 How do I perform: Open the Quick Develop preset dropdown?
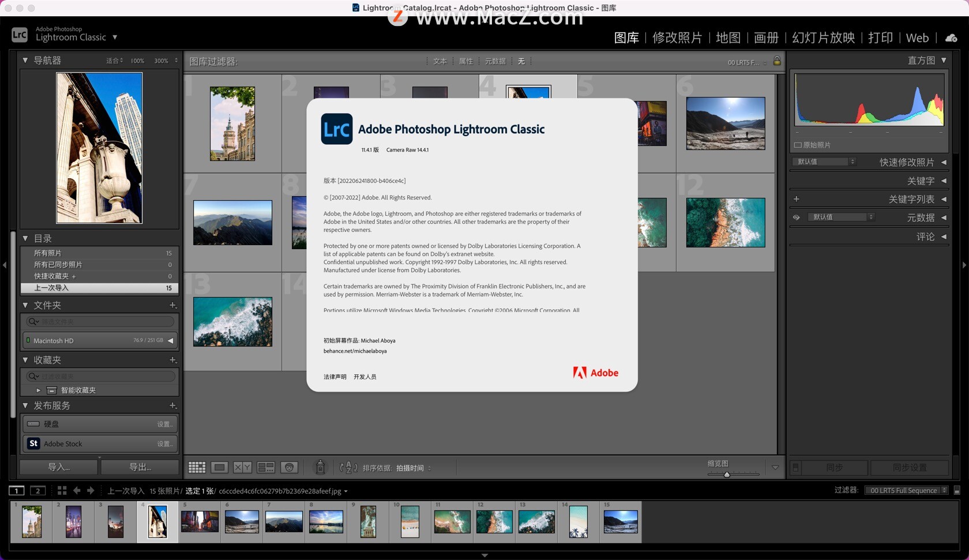[x=825, y=161]
